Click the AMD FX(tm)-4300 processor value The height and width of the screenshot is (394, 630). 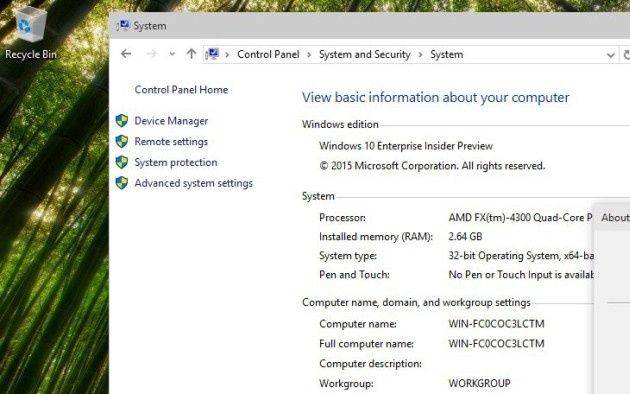(x=520, y=218)
